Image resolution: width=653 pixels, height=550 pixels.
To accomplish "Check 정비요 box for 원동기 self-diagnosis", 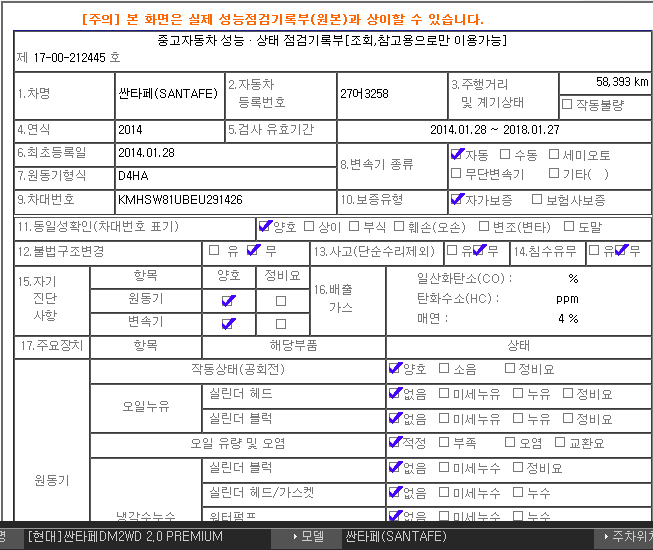I will point(280,300).
